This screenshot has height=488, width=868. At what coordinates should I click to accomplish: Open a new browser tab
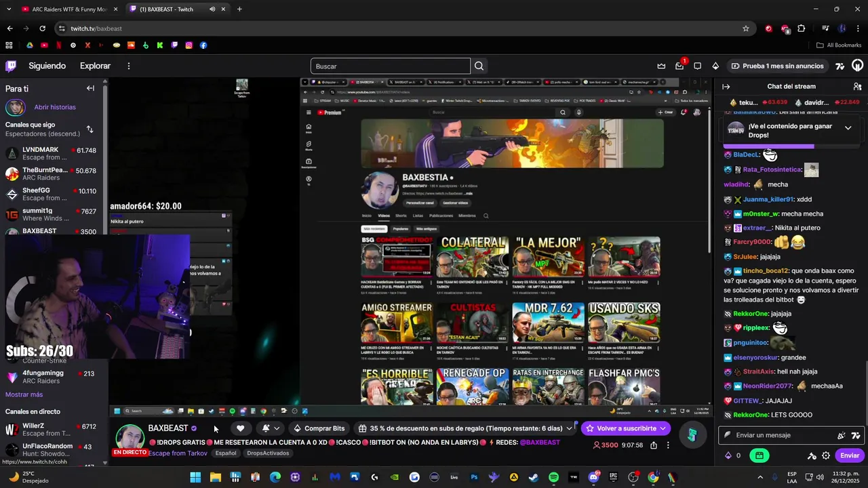tap(239, 9)
